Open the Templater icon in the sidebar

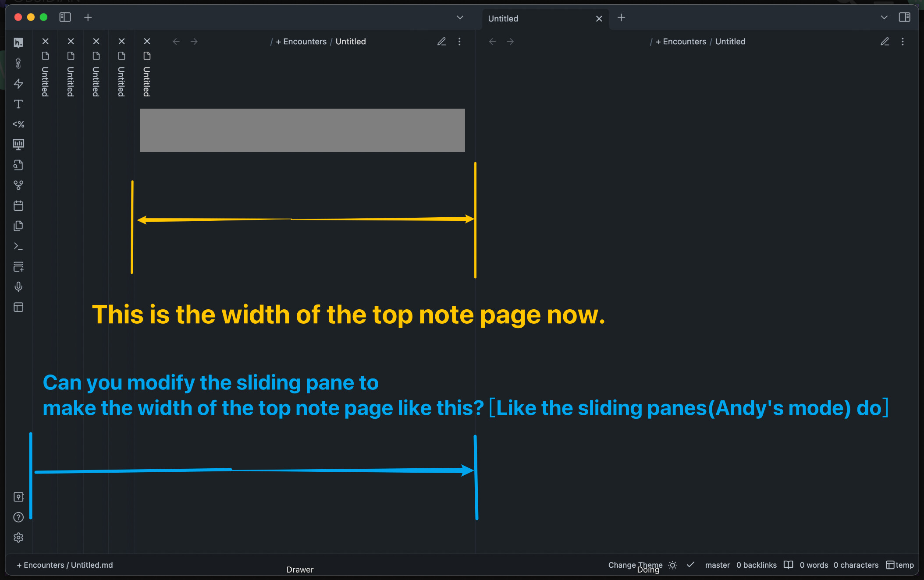tap(18, 124)
